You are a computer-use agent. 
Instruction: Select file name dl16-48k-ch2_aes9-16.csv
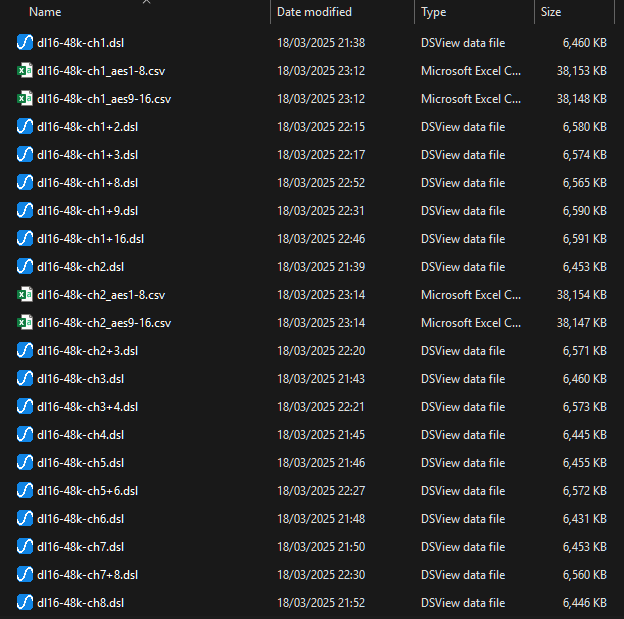coord(104,322)
